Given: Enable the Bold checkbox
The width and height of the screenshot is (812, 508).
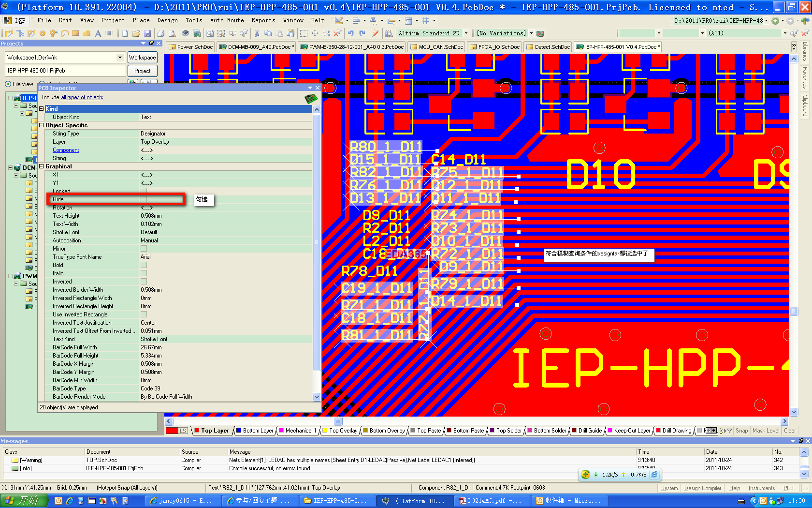Looking at the screenshot, I should point(144,265).
